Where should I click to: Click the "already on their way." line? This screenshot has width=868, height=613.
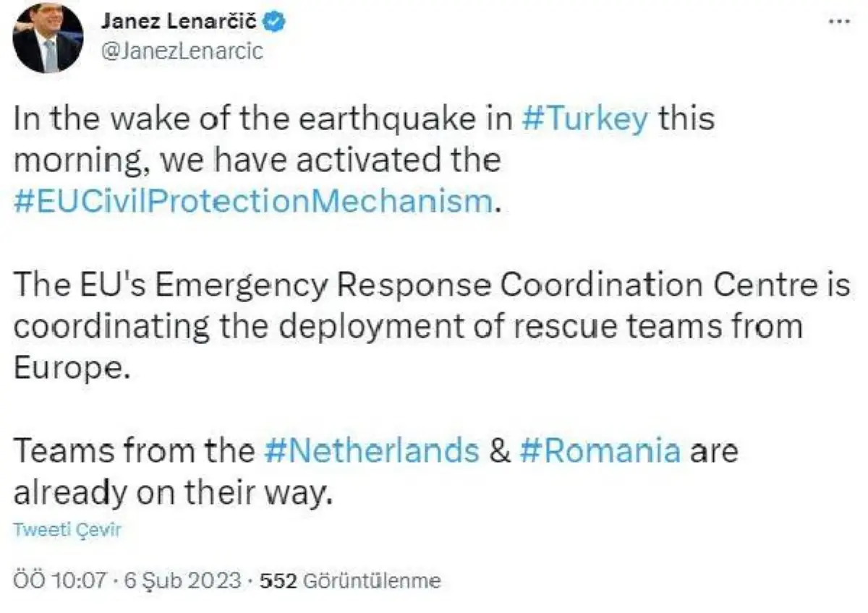[x=172, y=492]
